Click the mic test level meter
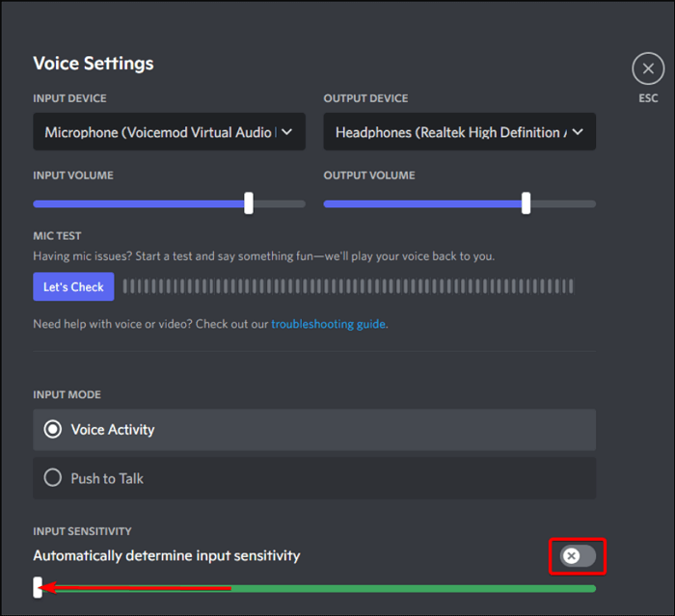This screenshot has width=675, height=616. tap(347, 286)
